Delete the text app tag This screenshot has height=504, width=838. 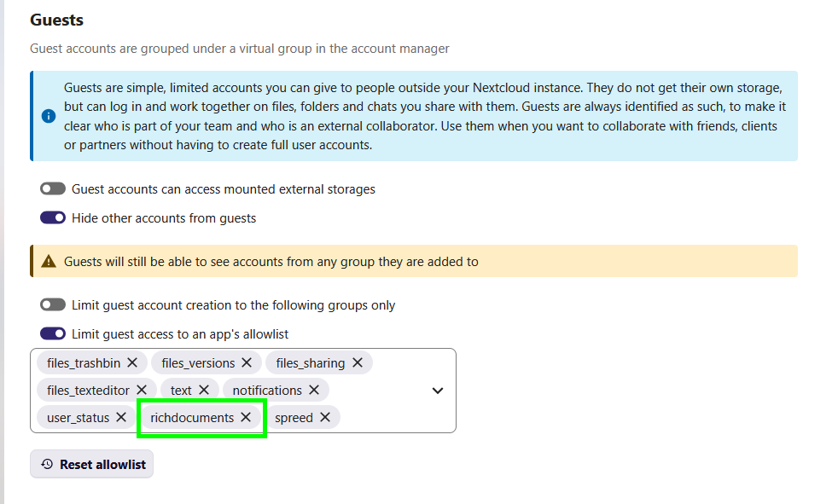(204, 390)
